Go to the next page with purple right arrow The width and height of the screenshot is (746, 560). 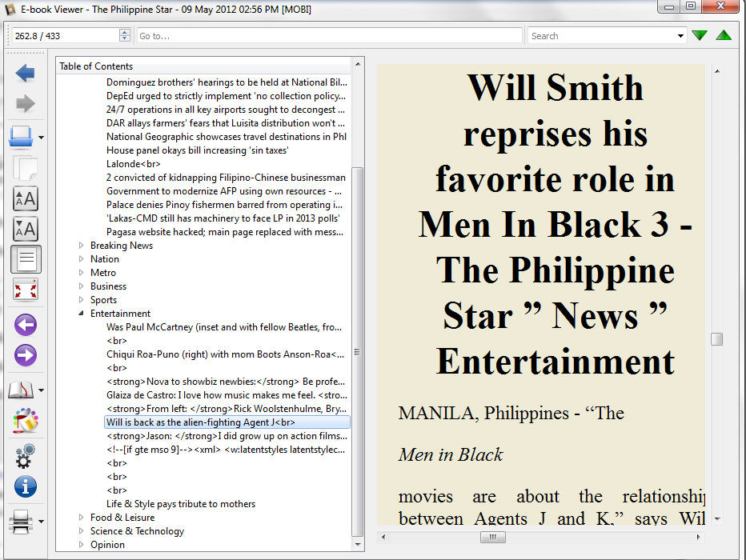26,355
